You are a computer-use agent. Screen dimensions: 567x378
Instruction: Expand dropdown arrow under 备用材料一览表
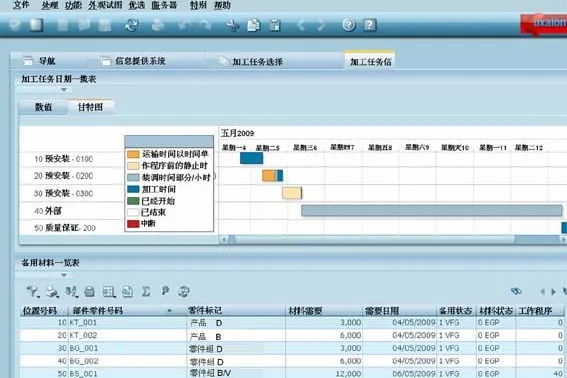(64, 275)
